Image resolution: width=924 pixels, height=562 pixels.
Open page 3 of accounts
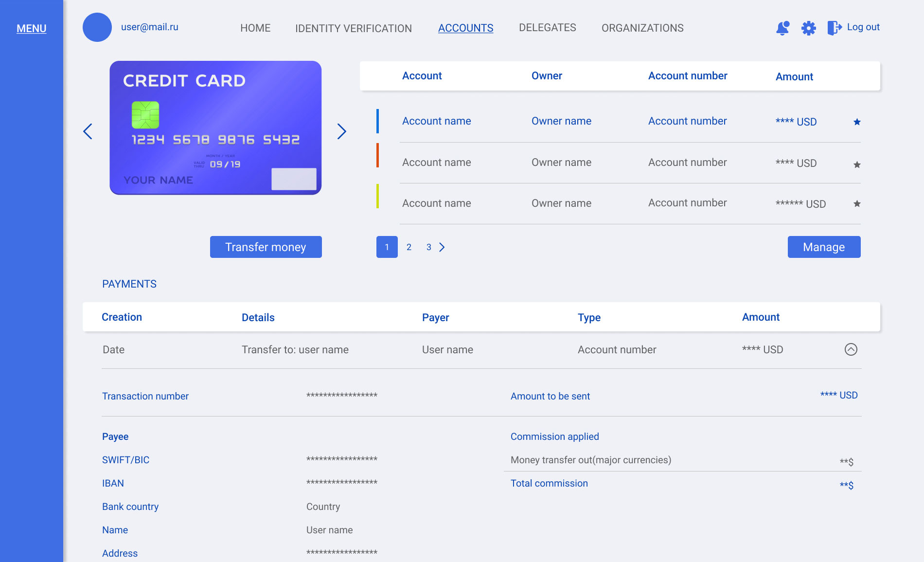tap(428, 247)
